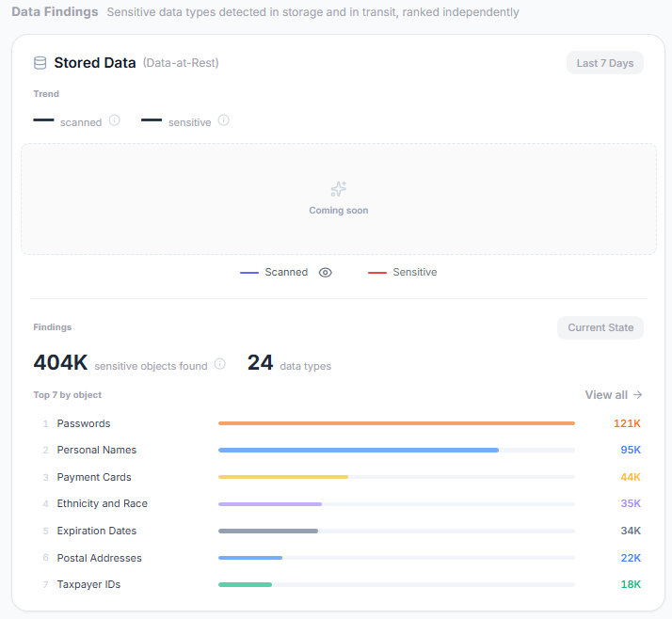The width and height of the screenshot is (672, 619).
Task: Toggle the Scanned legend label
Action: click(286, 272)
